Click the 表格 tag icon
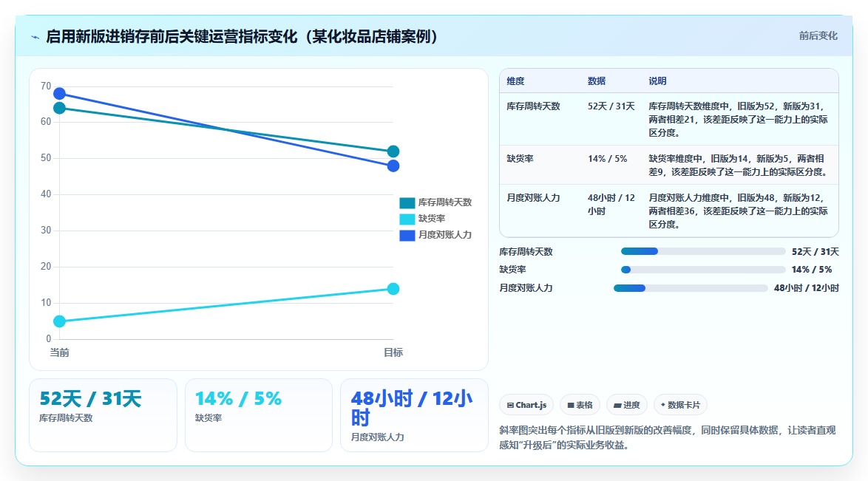The width and height of the screenshot is (868, 481). point(571,405)
